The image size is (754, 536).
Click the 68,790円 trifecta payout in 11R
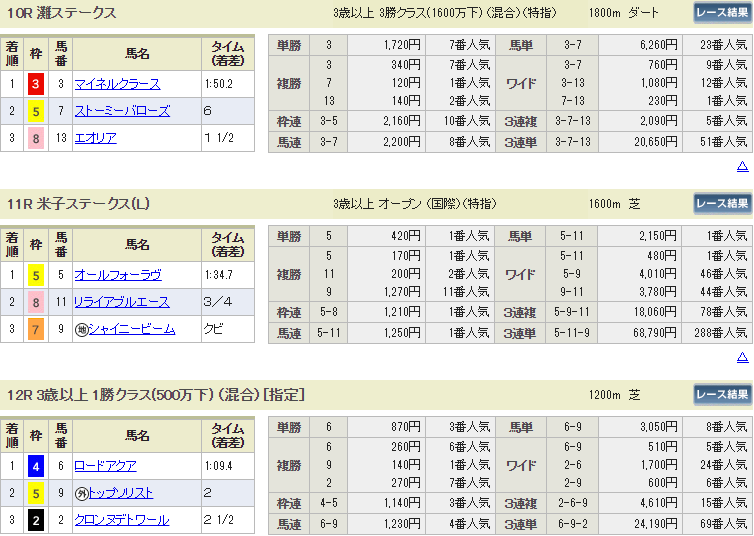pyautogui.click(x=655, y=333)
